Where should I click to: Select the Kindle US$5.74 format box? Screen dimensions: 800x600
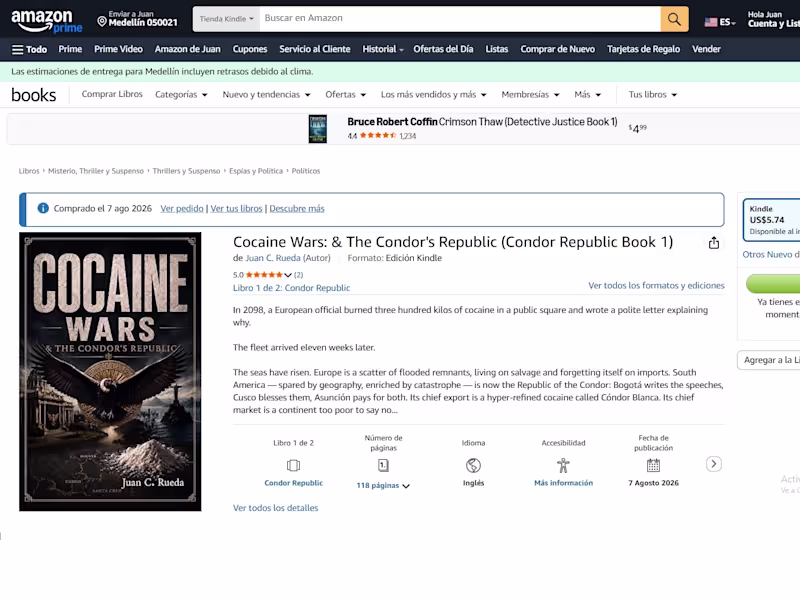(771, 220)
